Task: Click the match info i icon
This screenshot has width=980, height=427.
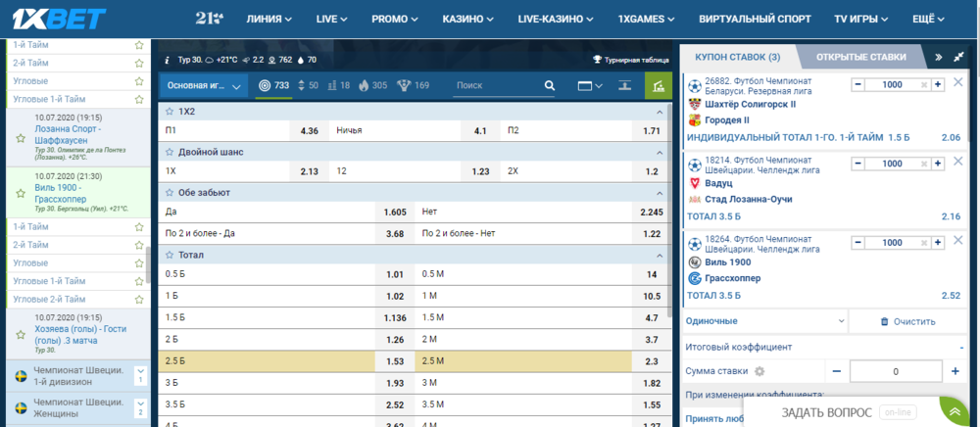Action: click(x=167, y=61)
